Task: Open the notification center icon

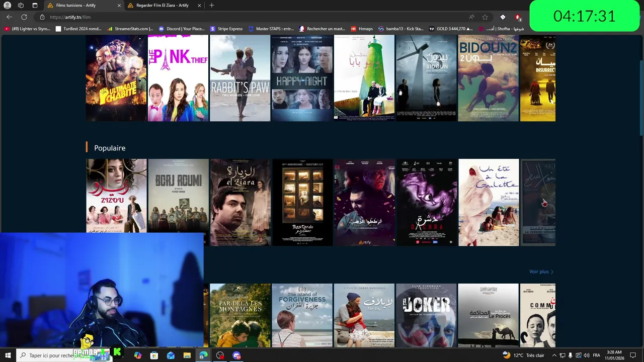Action: [x=633, y=355]
